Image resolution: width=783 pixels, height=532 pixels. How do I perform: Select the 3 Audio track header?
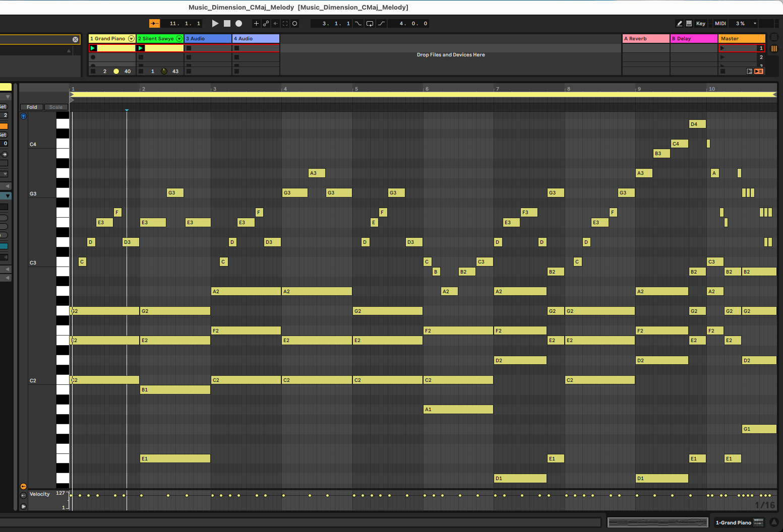(208, 38)
